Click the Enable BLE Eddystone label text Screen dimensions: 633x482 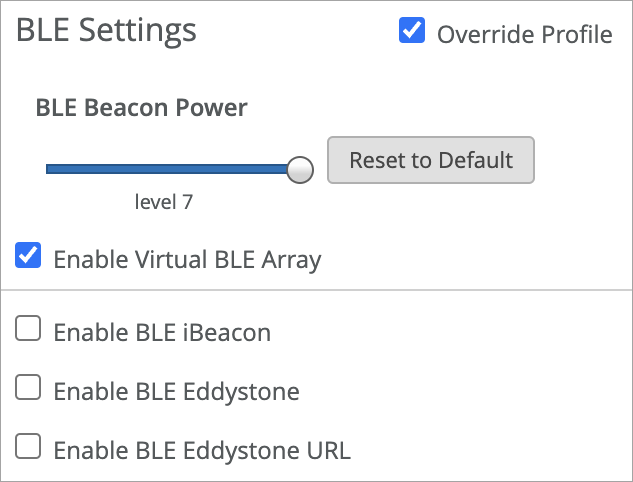click(x=176, y=391)
